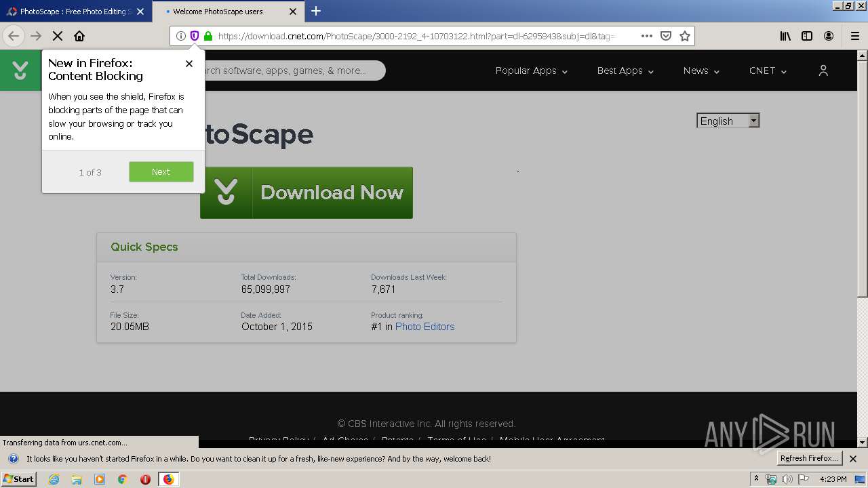The height and width of the screenshot is (488, 868).
Task: Open page actions three-dot menu
Action: pyautogui.click(x=647, y=36)
